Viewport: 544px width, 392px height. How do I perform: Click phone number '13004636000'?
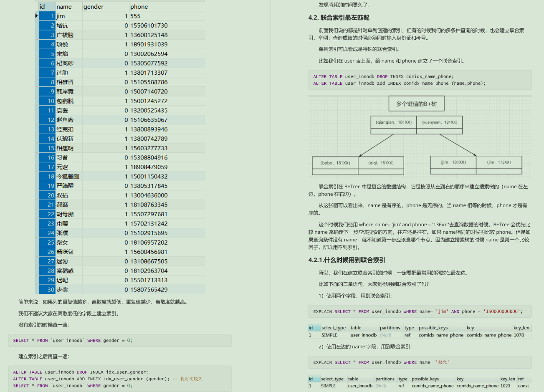(x=149, y=195)
